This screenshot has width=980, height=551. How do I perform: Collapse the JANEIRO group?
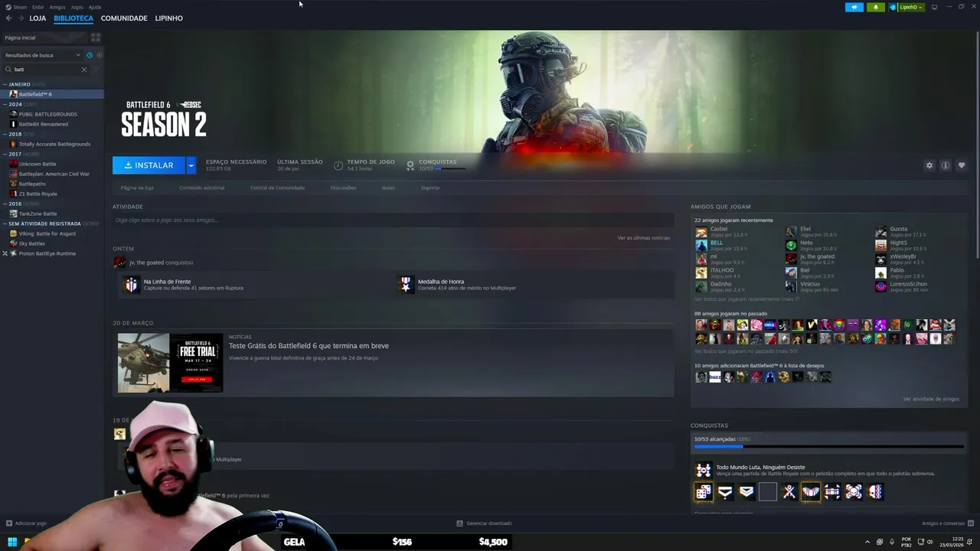[x=5, y=84]
